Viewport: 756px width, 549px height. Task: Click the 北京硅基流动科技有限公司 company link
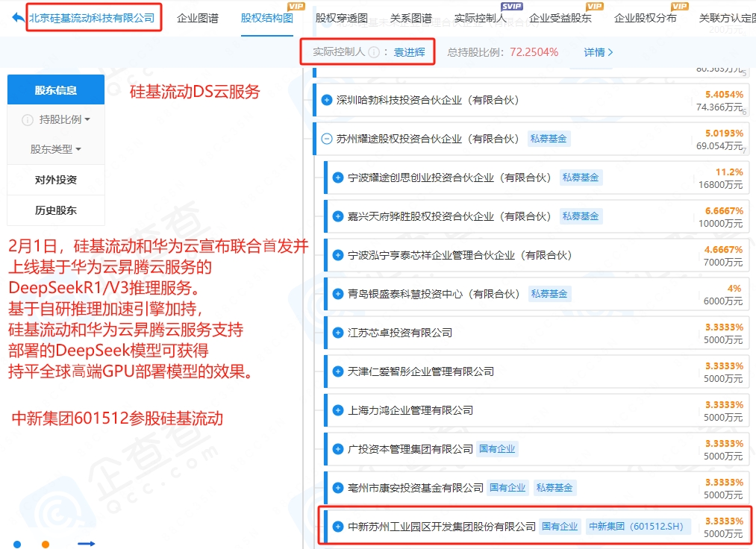coord(92,19)
